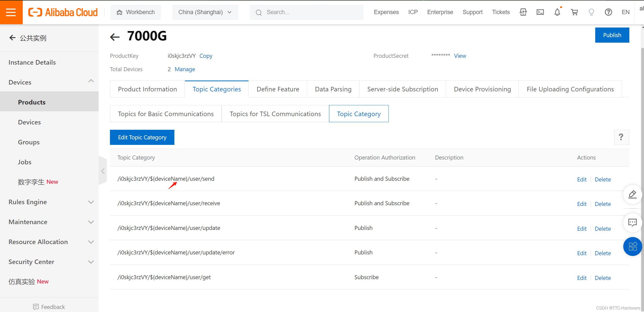644x312 pixels.
Task: Open the shopping cart
Action: (x=574, y=12)
